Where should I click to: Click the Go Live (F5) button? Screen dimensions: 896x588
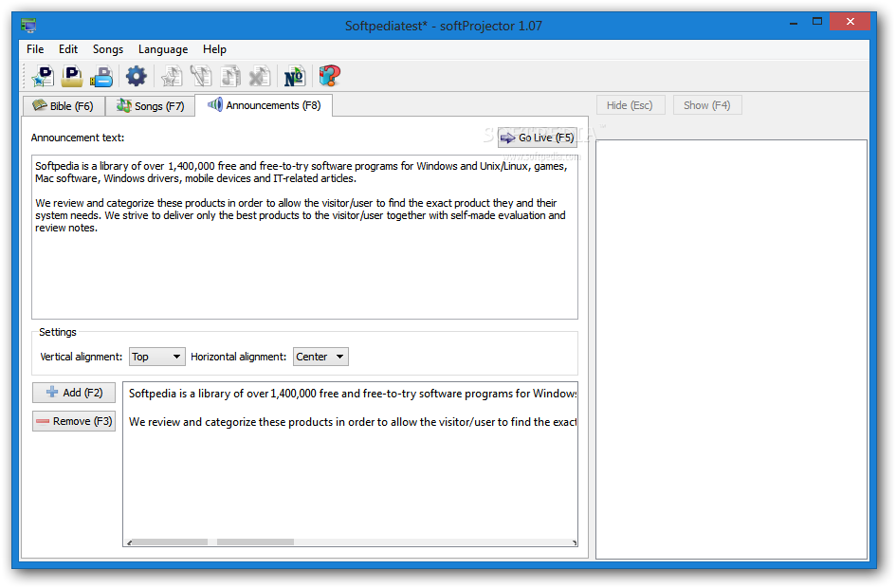coord(538,138)
